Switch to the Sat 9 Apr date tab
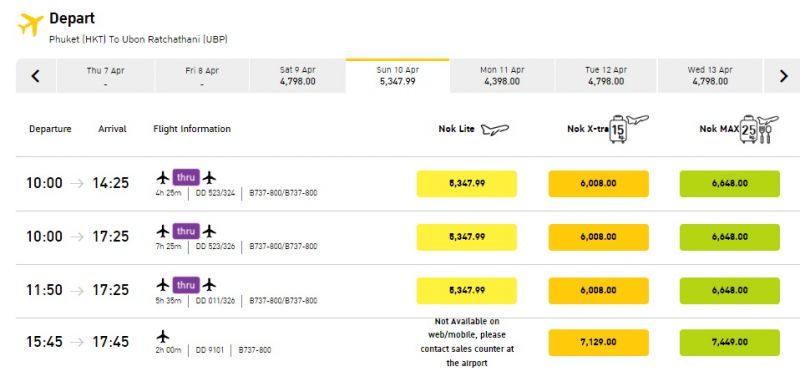This screenshot has width=800, height=387. [297, 76]
